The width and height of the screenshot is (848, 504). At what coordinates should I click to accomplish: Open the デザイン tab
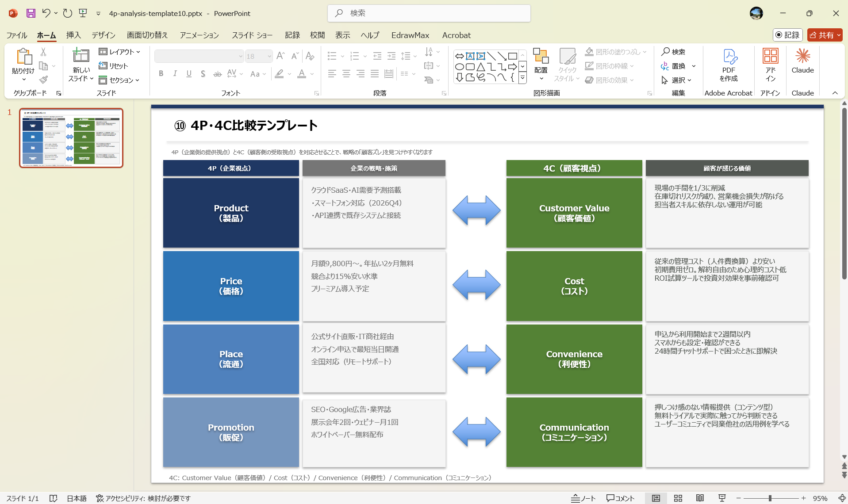pyautogui.click(x=104, y=35)
